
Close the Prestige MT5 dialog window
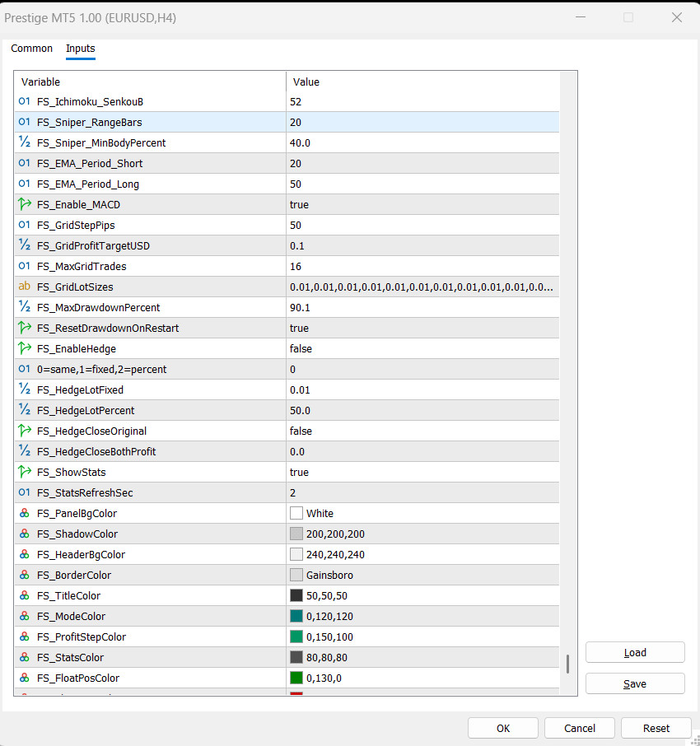pyautogui.click(x=677, y=17)
